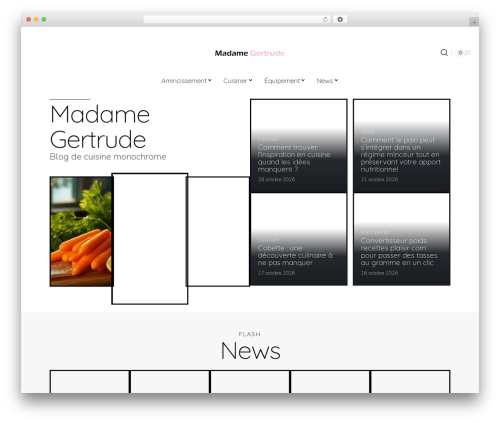The height and width of the screenshot is (423, 500).
Task: Open a new tab with the plus button
Action: coord(474,22)
